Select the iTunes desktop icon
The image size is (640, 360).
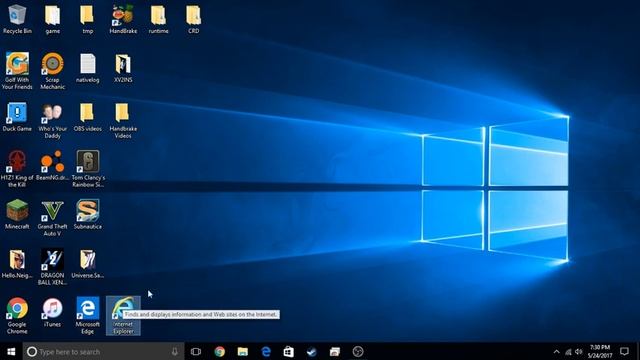[52, 313]
